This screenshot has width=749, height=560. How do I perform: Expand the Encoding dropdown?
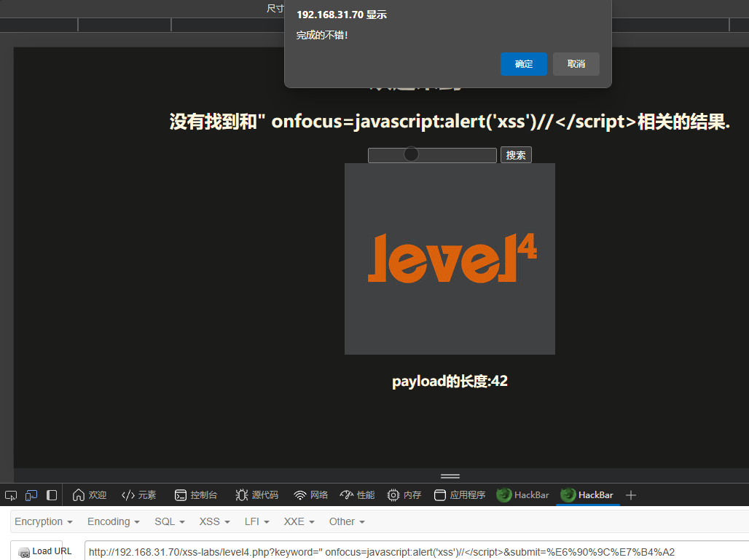[113, 521]
